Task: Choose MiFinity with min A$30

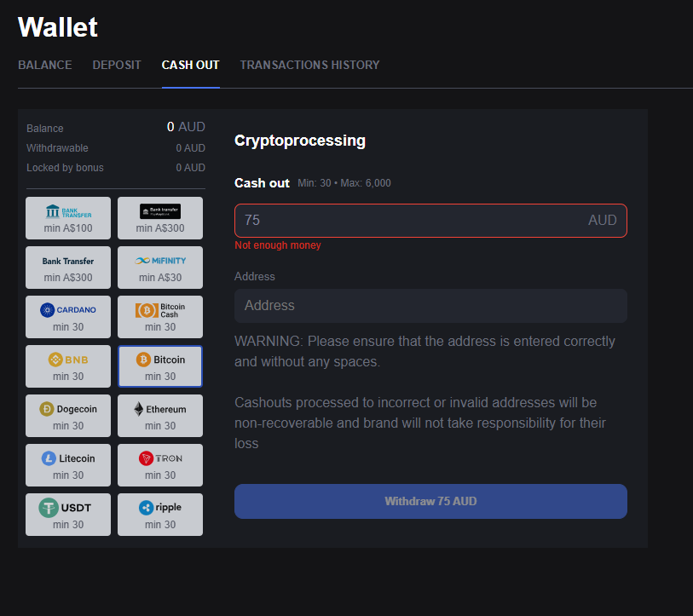Action: [x=160, y=268]
